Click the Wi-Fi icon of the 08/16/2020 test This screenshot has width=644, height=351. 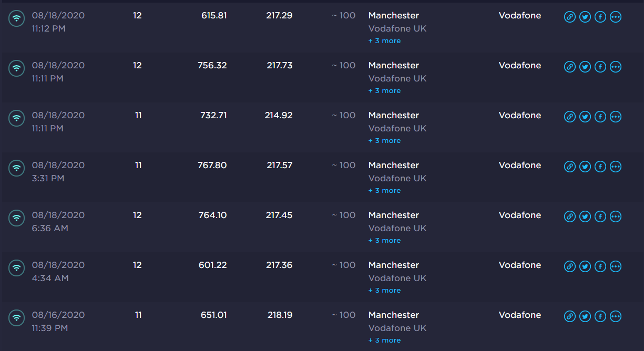pos(17,318)
